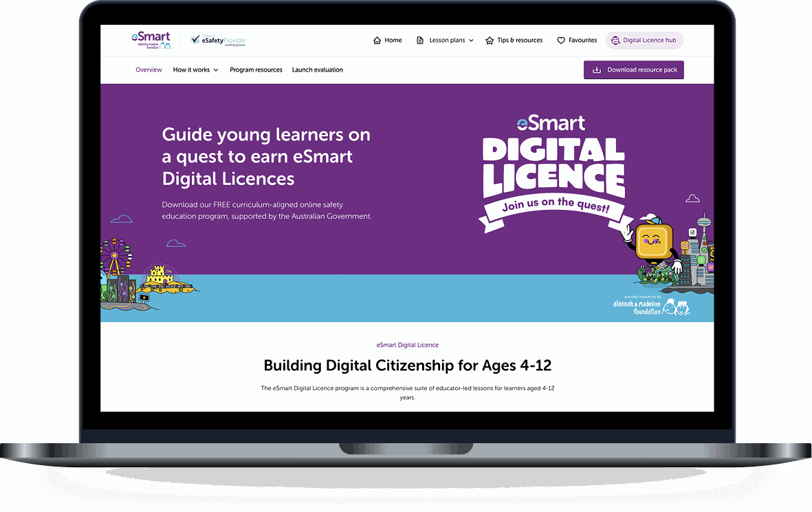Click 'Building Digital Citizenship for Ages 4-12' heading
The image size is (812, 512).
coord(408,366)
